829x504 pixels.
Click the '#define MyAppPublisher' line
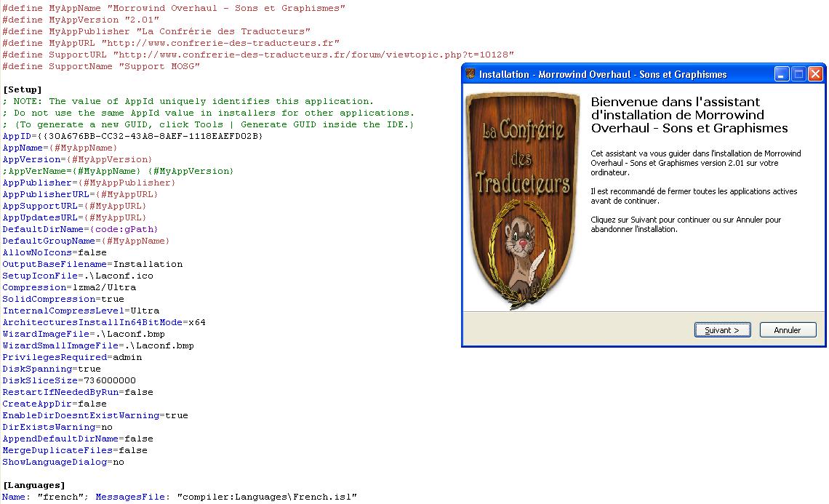156,31
